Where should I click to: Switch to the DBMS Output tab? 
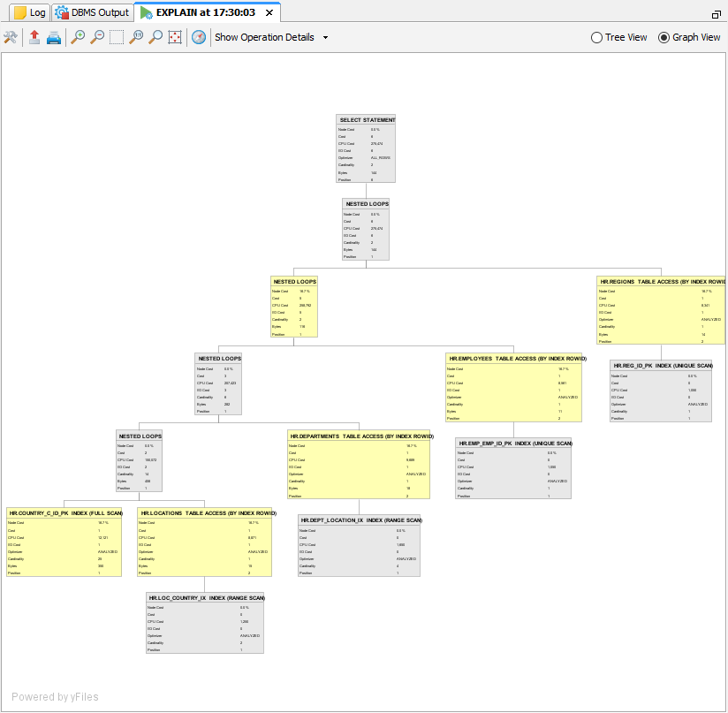point(92,12)
